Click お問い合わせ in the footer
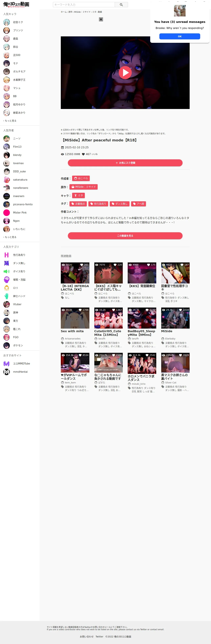 [87, 637]
